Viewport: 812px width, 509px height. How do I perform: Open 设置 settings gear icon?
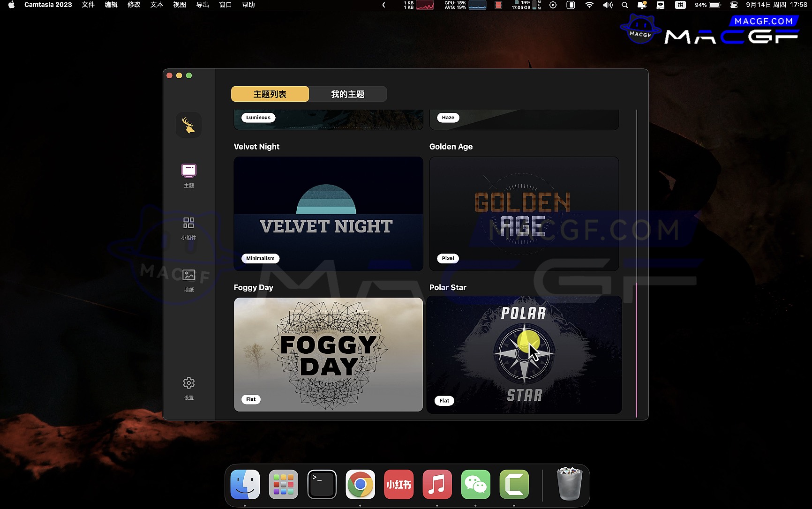point(188,383)
